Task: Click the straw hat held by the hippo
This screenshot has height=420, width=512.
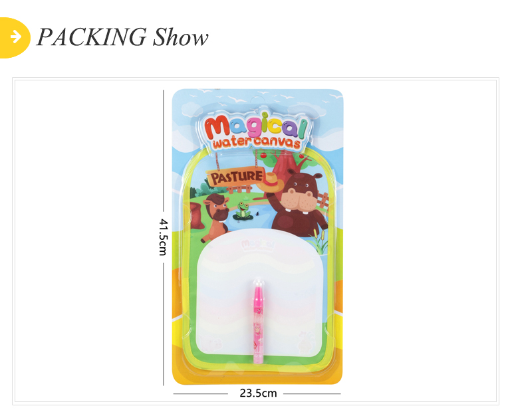Action: coord(271,183)
